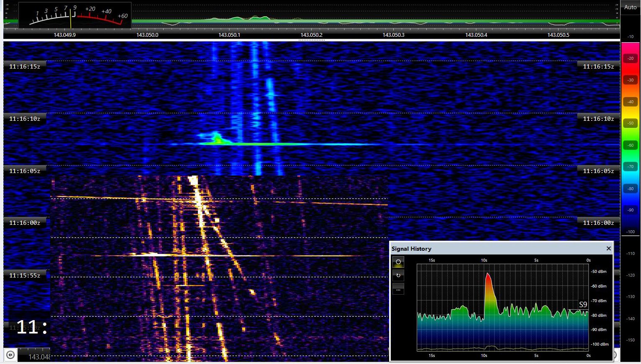This screenshot has width=641, height=364.
Task: Click the 143.050.0 frequency label
Action: 147,35
